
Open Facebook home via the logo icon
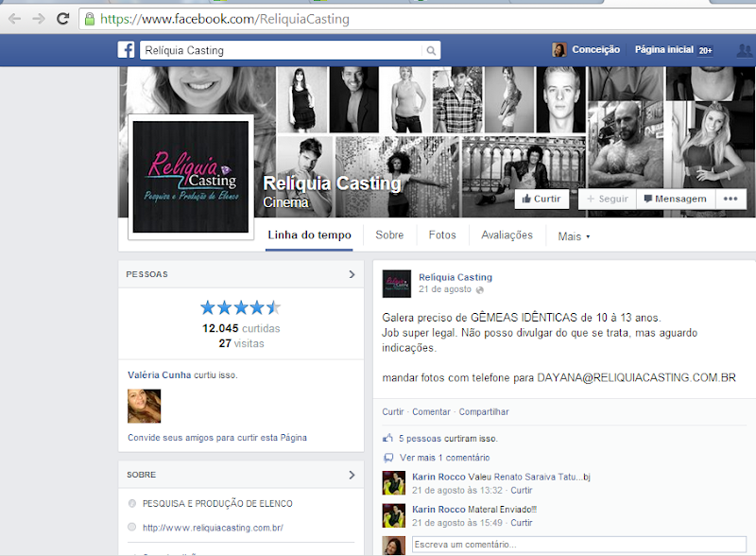[x=127, y=50]
